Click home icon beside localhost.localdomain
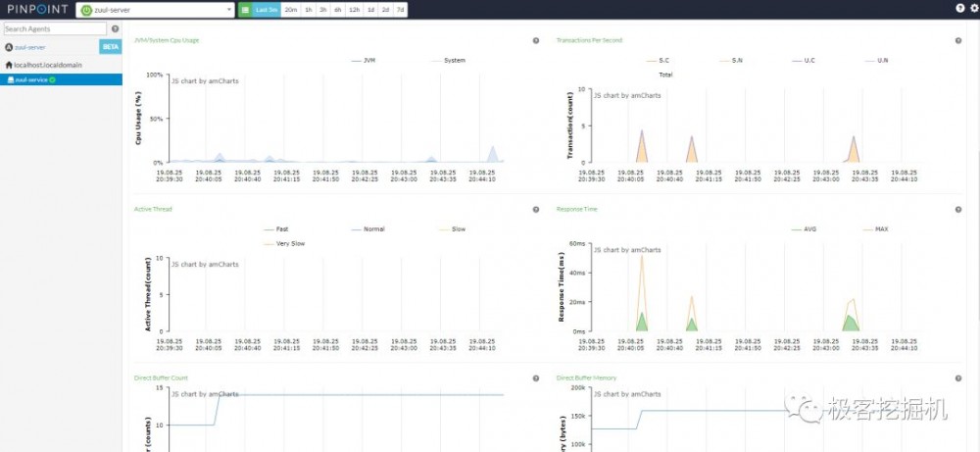980x452 pixels. (9, 65)
